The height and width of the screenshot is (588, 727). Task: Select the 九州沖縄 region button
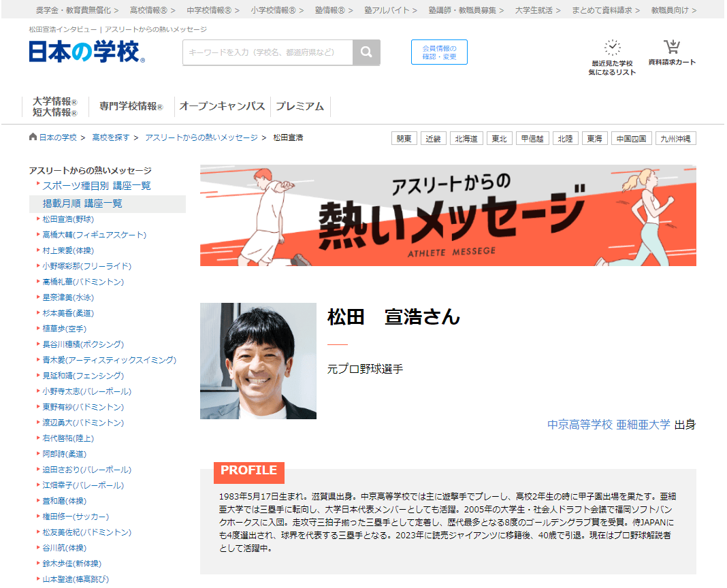click(x=676, y=138)
